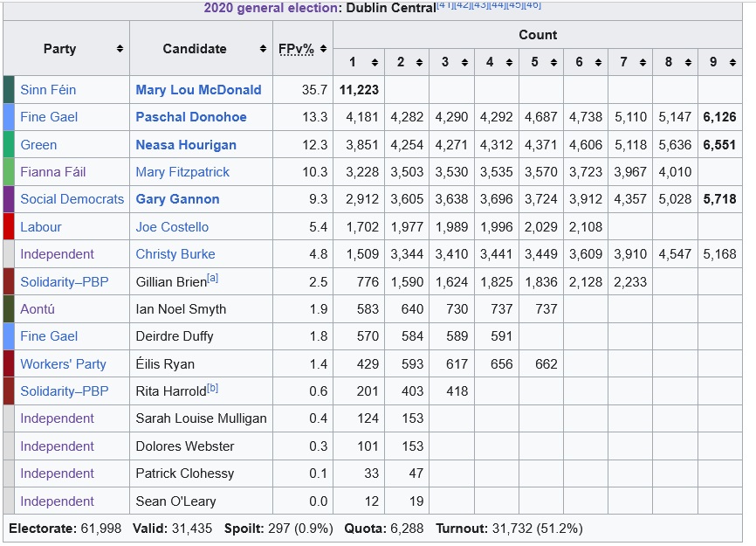Select Social Democrats purple color cell
The width and height of the screenshot is (756, 546).
pyautogui.click(x=9, y=198)
